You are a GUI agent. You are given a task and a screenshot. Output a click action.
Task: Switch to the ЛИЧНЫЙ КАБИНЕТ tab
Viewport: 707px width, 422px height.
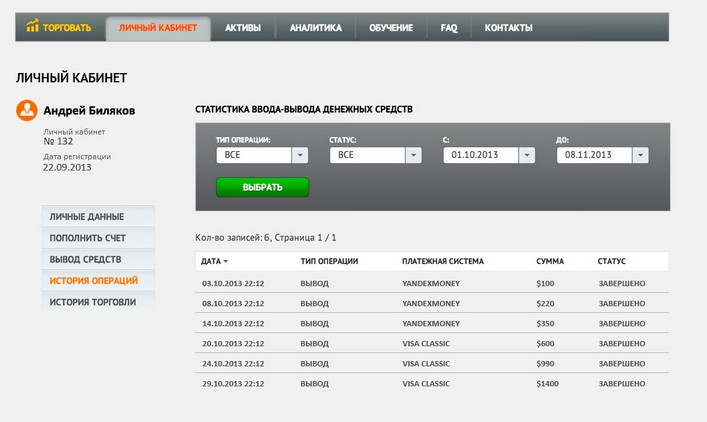coord(158,28)
